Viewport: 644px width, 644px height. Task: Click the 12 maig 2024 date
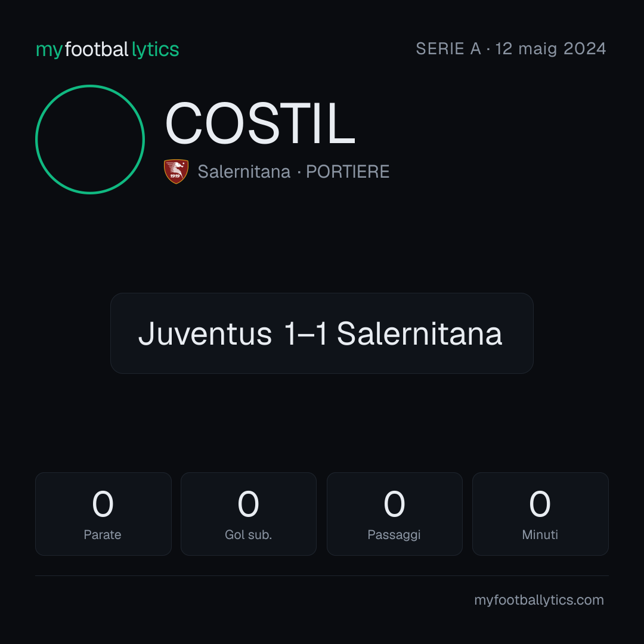(550, 48)
